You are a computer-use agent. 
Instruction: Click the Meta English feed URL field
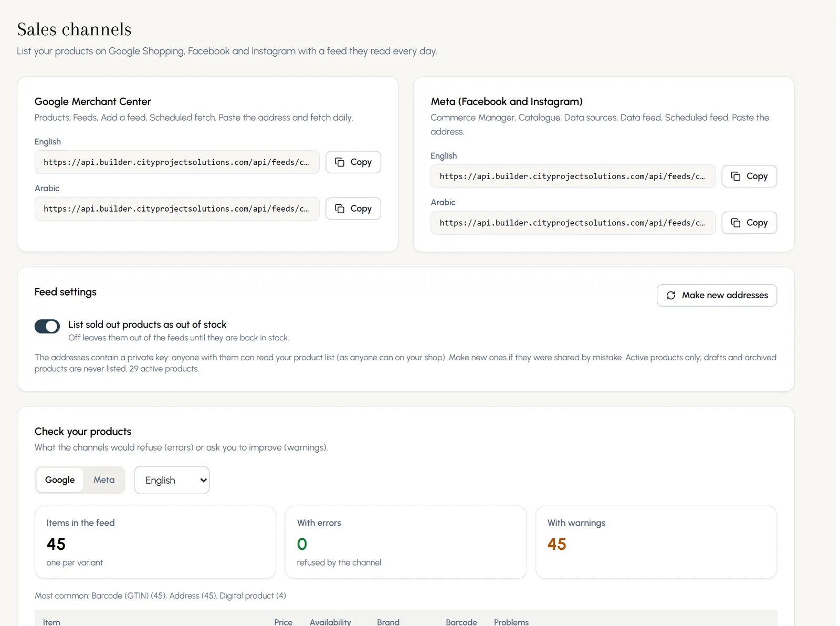(x=573, y=176)
